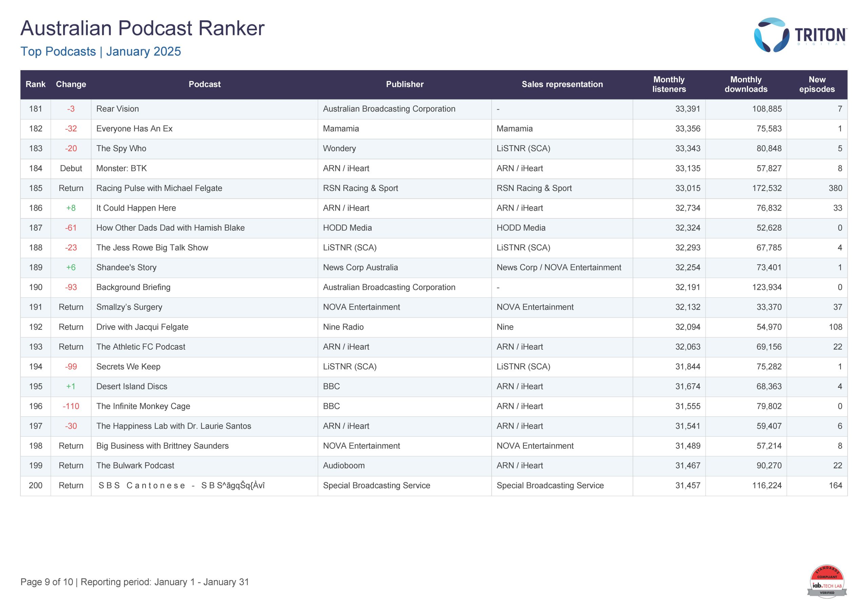Click the 172,532 monthly downloads value
This screenshot has height=614, width=868.
tap(766, 188)
